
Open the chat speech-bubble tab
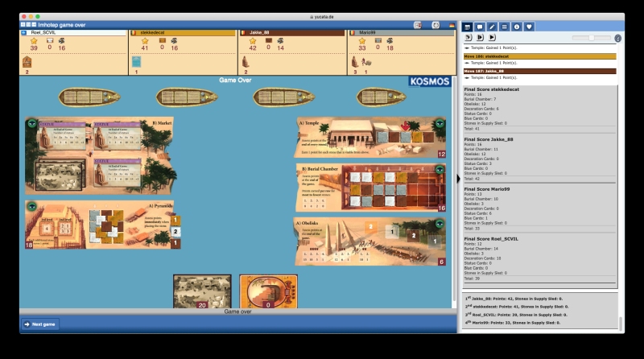click(x=479, y=27)
